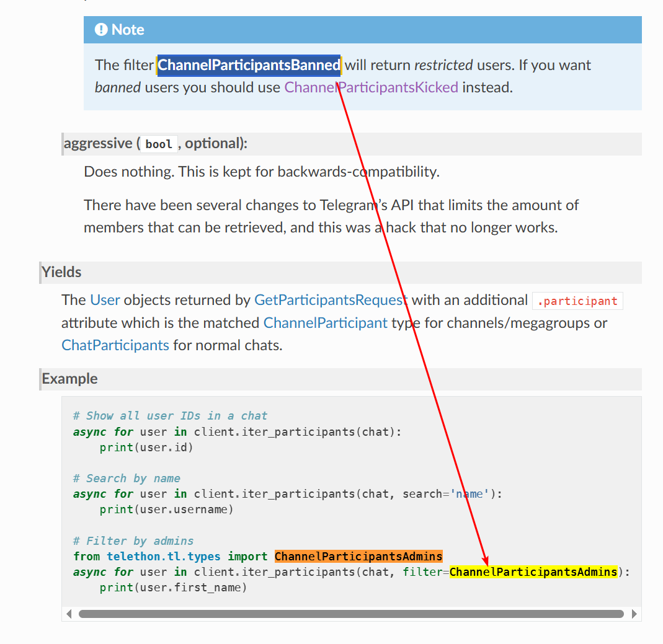Screen dimensions: 663x644
Task: Click the aggressive parameter heading
Action: click(x=97, y=144)
